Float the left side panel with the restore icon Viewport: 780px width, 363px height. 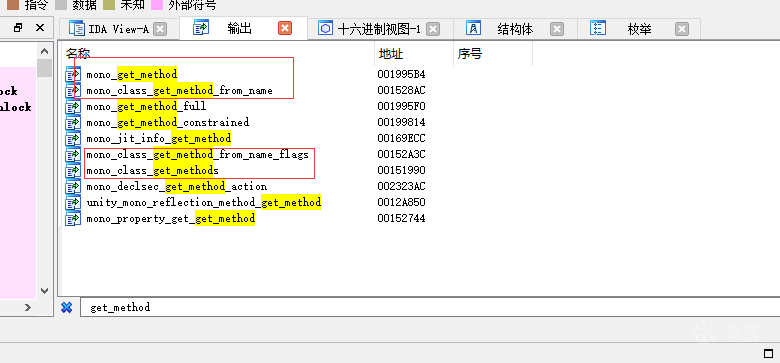point(18,28)
